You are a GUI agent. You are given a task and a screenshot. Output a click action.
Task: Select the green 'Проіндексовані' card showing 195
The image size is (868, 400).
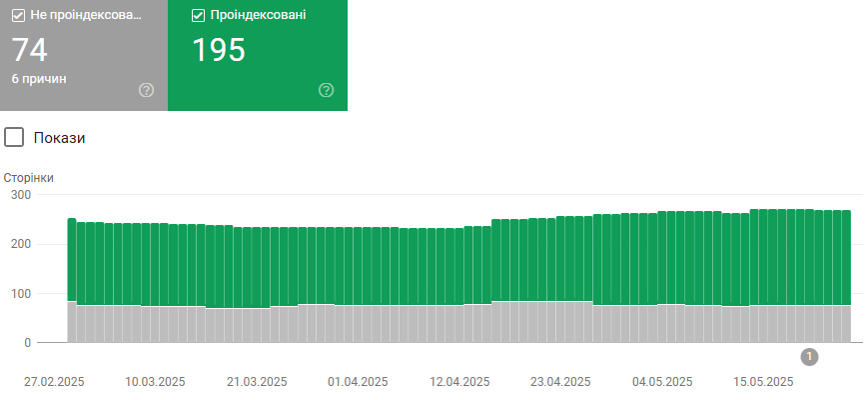(x=258, y=55)
